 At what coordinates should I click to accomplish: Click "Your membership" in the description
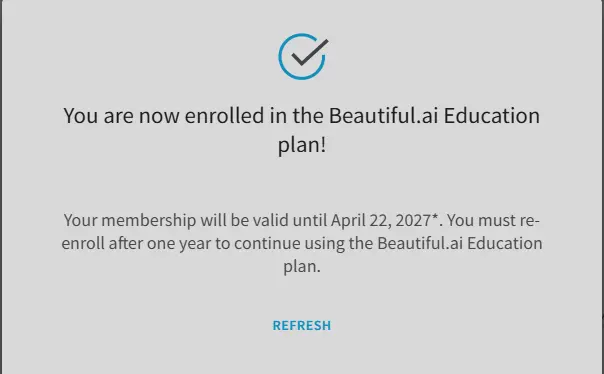[130, 221]
